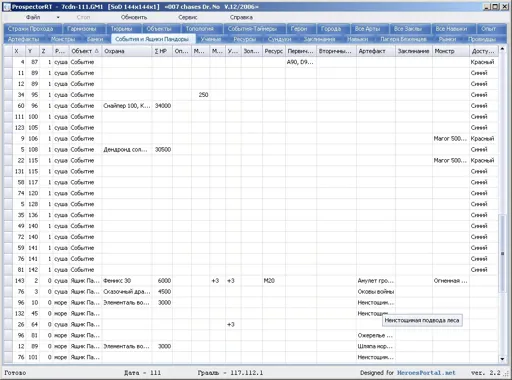The width and height of the screenshot is (512, 380).
Task: Open the HeroesPortal.net link
Action: 426,373
